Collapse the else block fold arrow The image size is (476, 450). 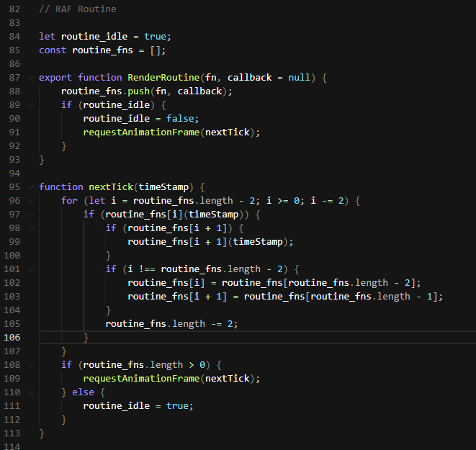click(31, 392)
